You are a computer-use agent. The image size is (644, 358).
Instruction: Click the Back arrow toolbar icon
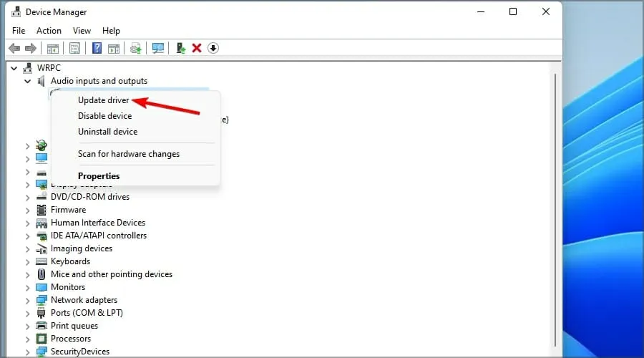[x=14, y=48]
